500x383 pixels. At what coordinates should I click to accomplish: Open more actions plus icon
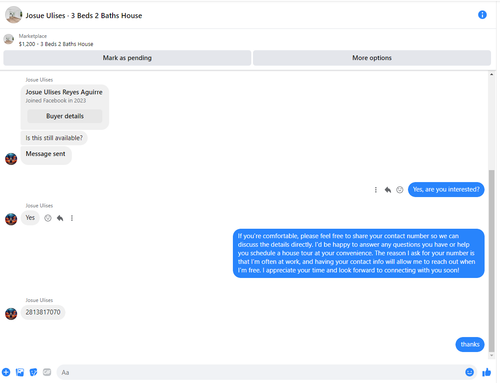click(6, 372)
